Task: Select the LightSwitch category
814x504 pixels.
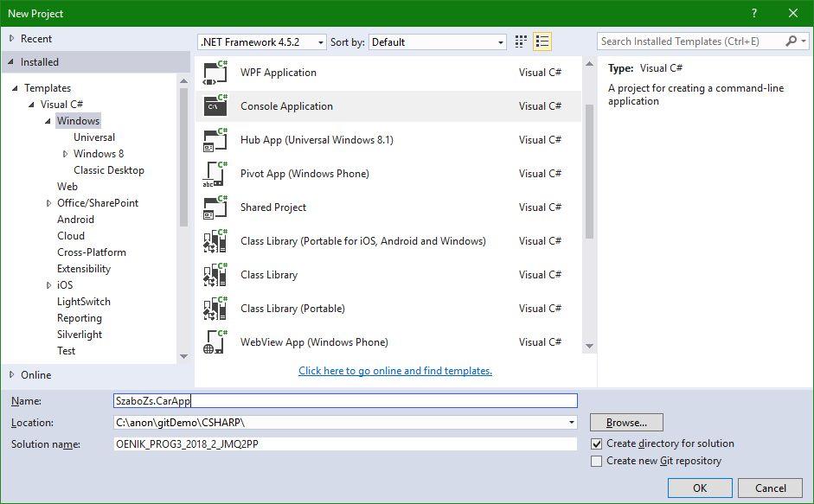Action: click(x=84, y=302)
